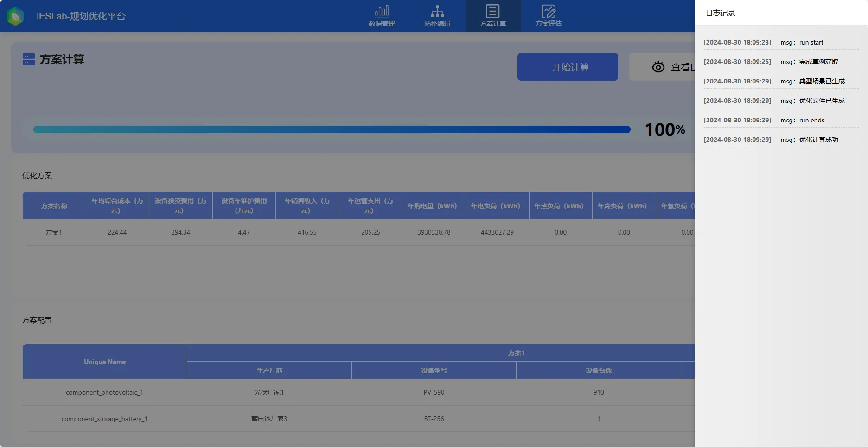The height and width of the screenshot is (447, 868).
Task: Click the 方案1 header in 方案配置 table
Action: (x=516, y=353)
